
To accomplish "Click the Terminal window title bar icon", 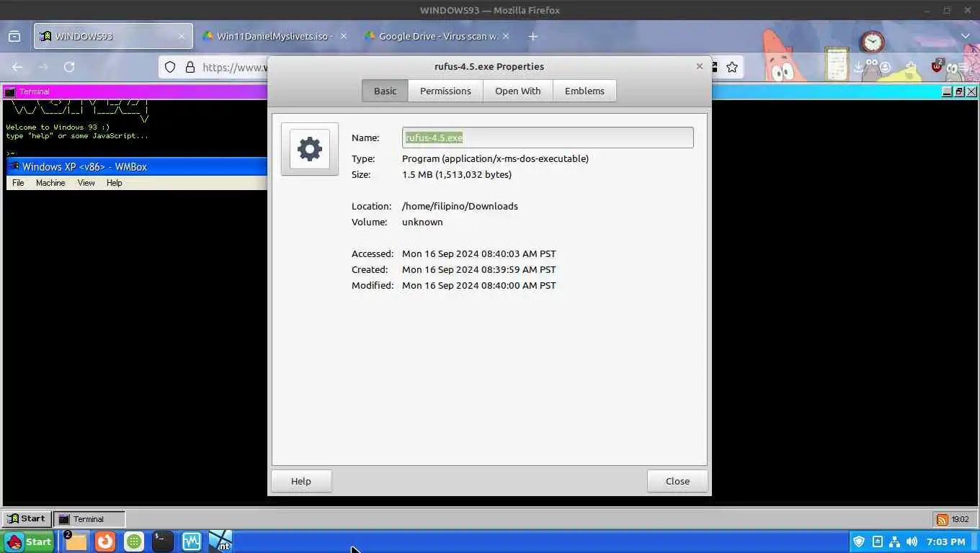I will tap(10, 91).
